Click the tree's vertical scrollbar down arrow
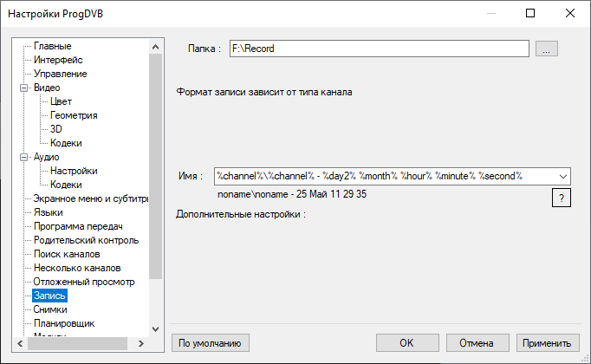Screen dimensions: 591x364 (156, 329)
